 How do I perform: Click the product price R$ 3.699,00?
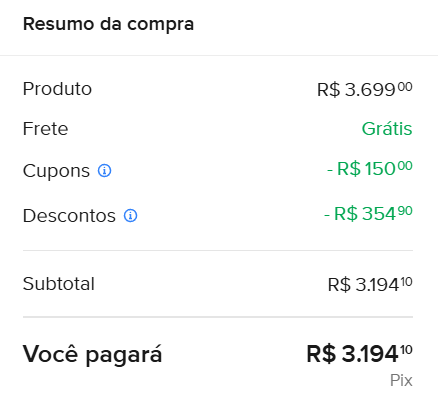365,89
